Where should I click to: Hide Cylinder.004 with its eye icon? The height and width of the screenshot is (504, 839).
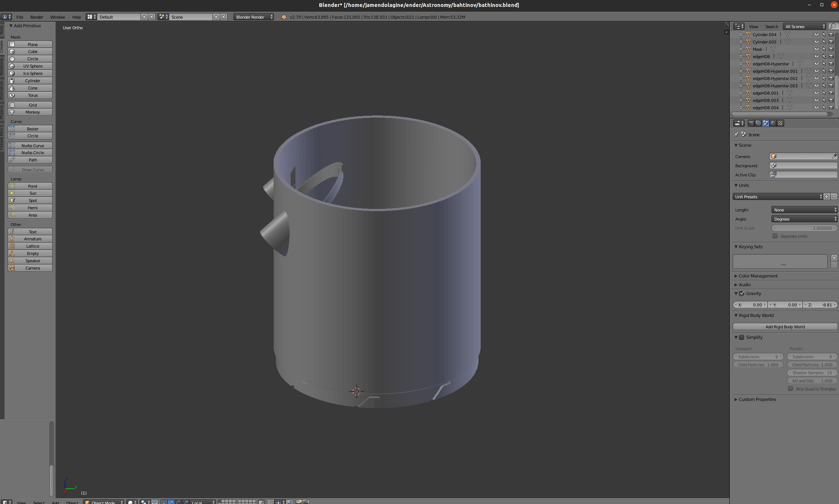pyautogui.click(x=816, y=34)
